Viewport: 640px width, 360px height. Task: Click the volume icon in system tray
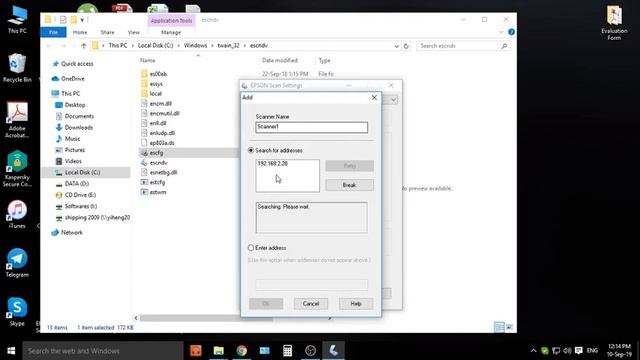point(567,351)
